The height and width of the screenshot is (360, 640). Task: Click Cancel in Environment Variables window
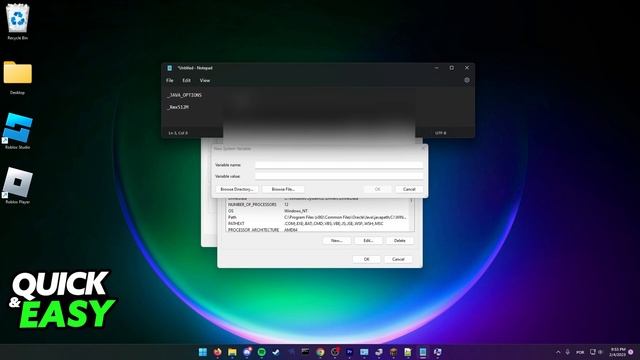point(398,260)
